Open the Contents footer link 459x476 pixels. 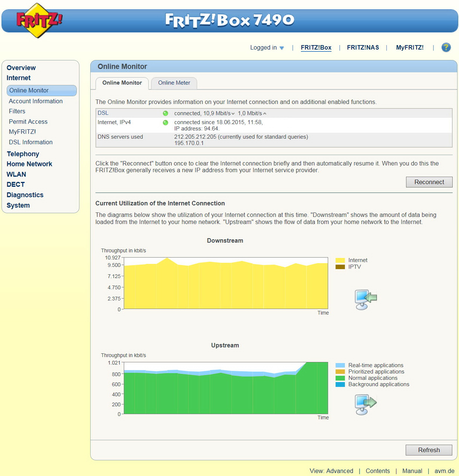(378, 471)
